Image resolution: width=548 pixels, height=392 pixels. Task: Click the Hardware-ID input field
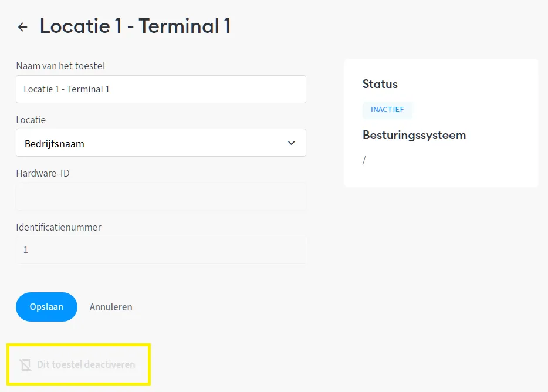[161, 197]
